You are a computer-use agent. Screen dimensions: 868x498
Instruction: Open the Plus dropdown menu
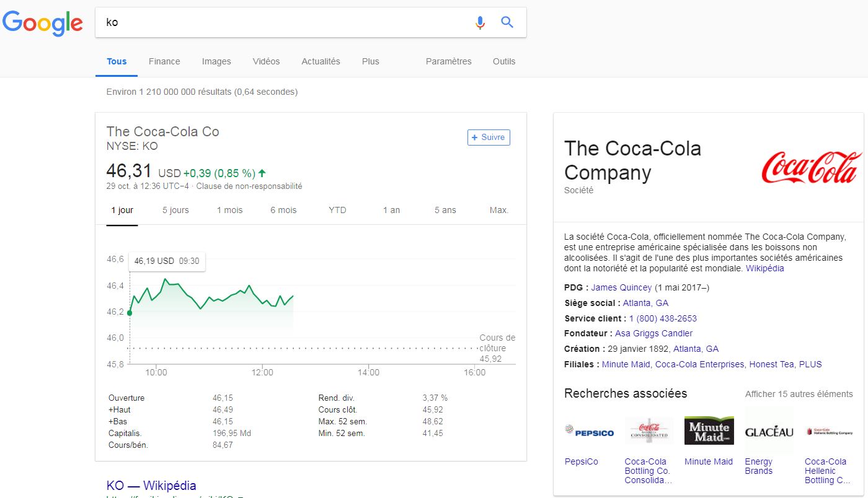click(x=370, y=61)
